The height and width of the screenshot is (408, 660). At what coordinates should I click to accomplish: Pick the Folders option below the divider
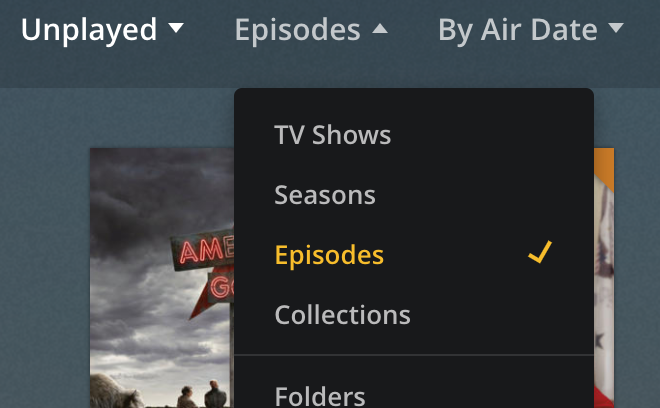coord(414,389)
